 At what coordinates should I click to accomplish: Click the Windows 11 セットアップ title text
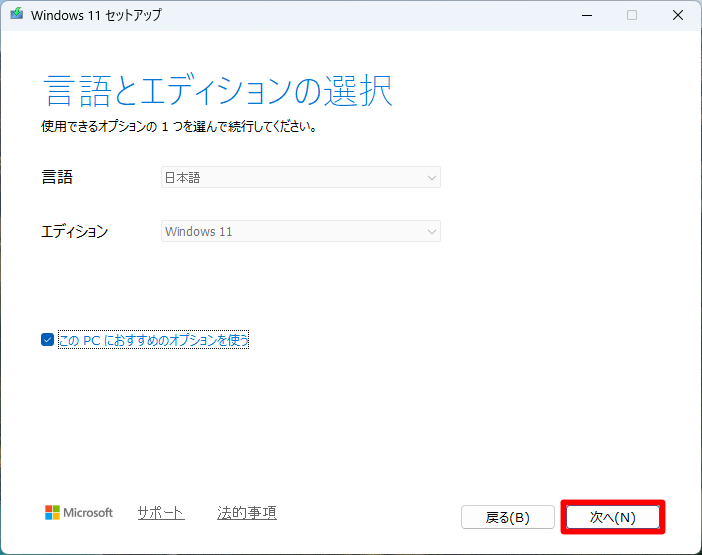[x=96, y=15]
